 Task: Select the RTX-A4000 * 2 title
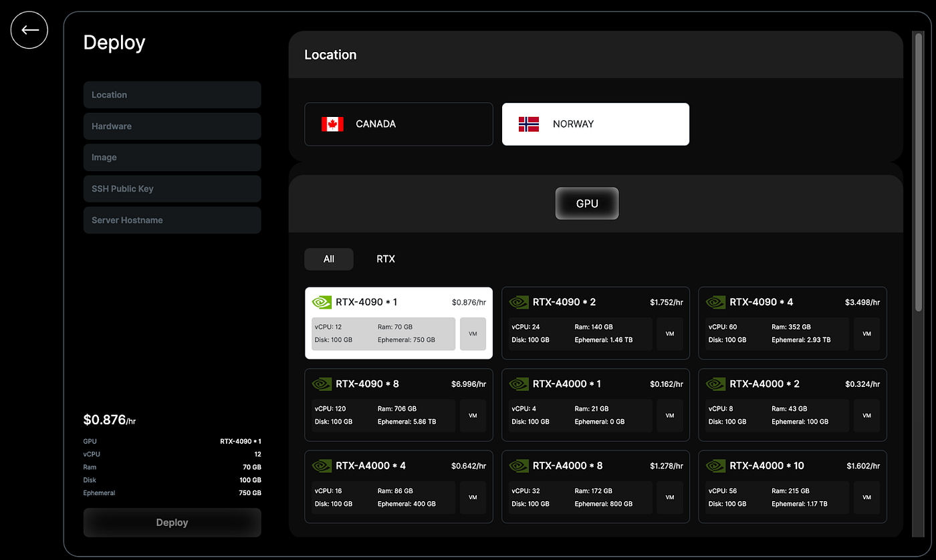[765, 384]
